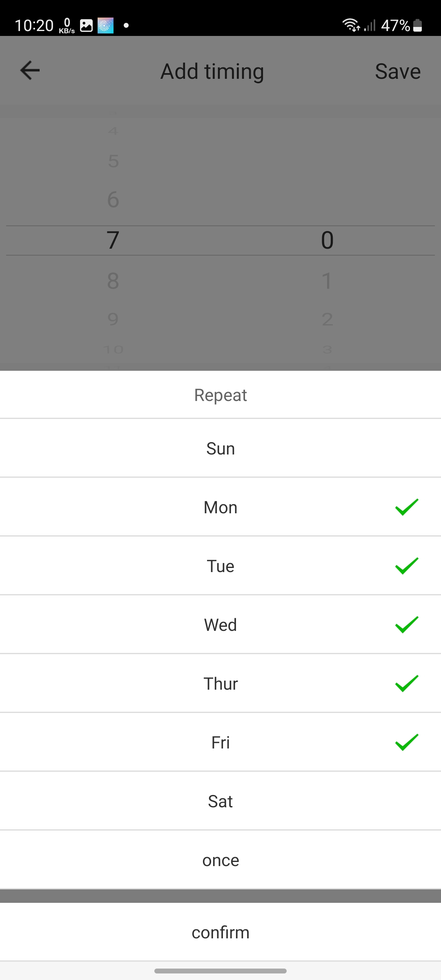
Task: Pick hour 8 in the time wheel
Action: pyautogui.click(x=113, y=281)
